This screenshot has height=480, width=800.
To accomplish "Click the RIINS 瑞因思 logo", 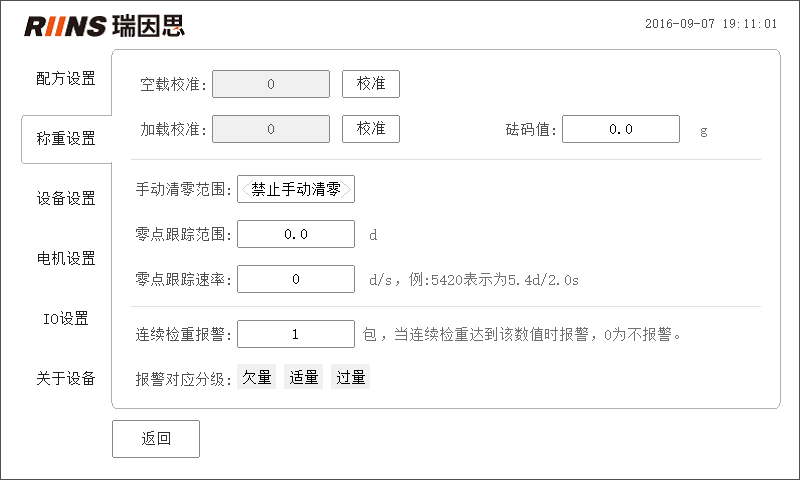I will click(x=105, y=26).
